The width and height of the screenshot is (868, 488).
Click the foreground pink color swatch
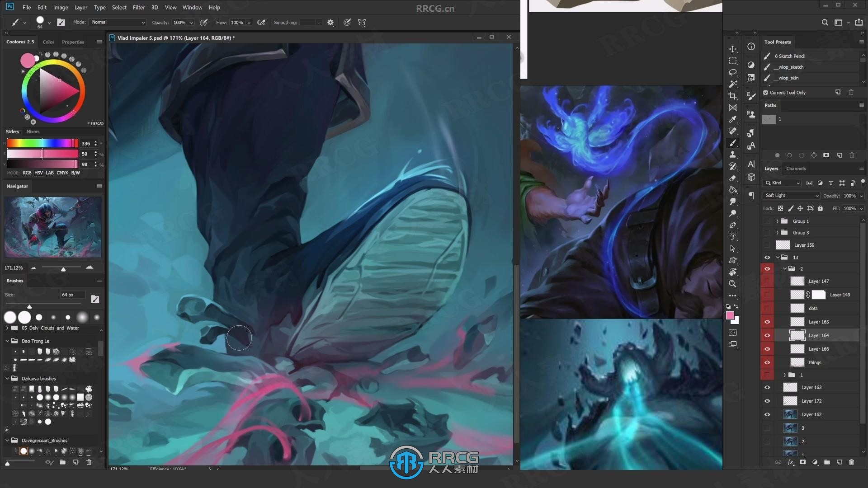730,315
